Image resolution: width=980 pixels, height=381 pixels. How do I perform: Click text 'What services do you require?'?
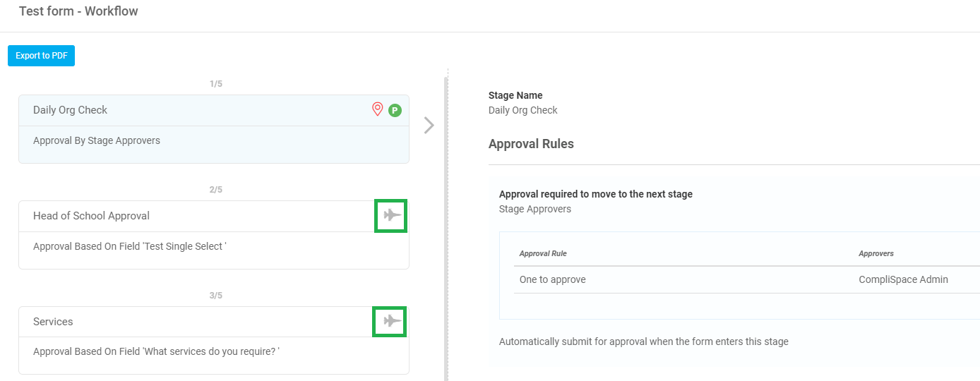click(156, 351)
